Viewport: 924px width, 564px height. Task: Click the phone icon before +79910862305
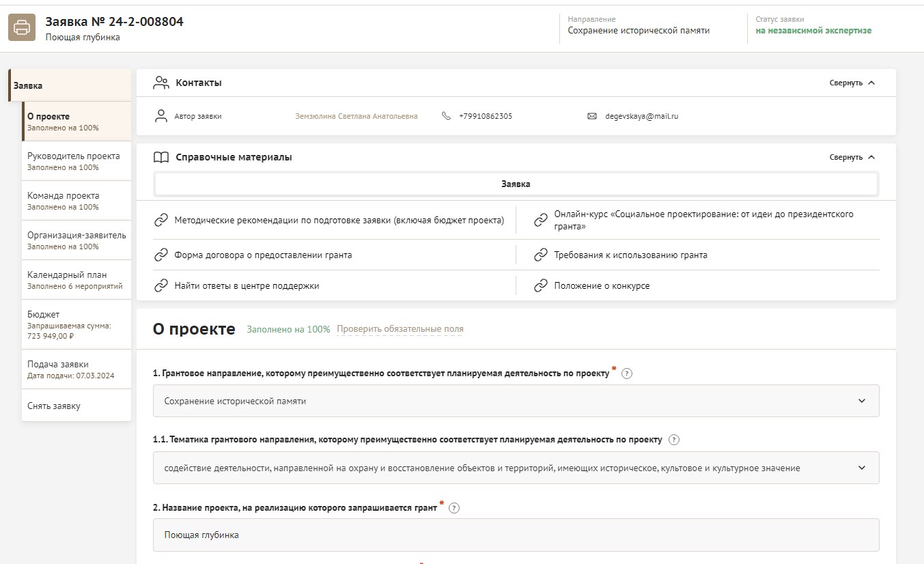[x=447, y=116]
